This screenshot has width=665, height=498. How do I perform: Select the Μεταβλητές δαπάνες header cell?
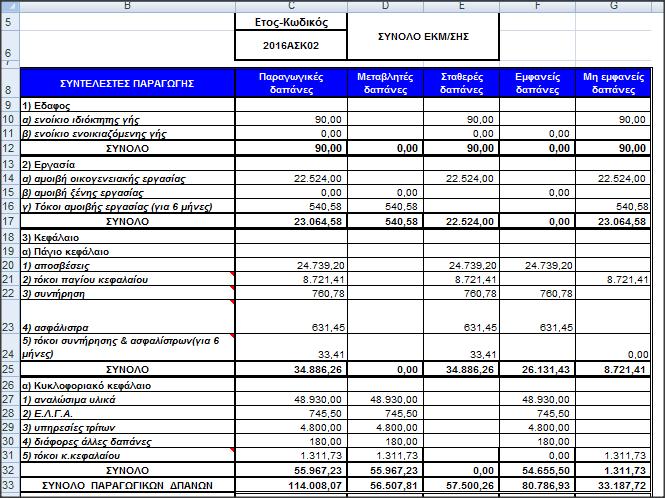tap(385, 83)
